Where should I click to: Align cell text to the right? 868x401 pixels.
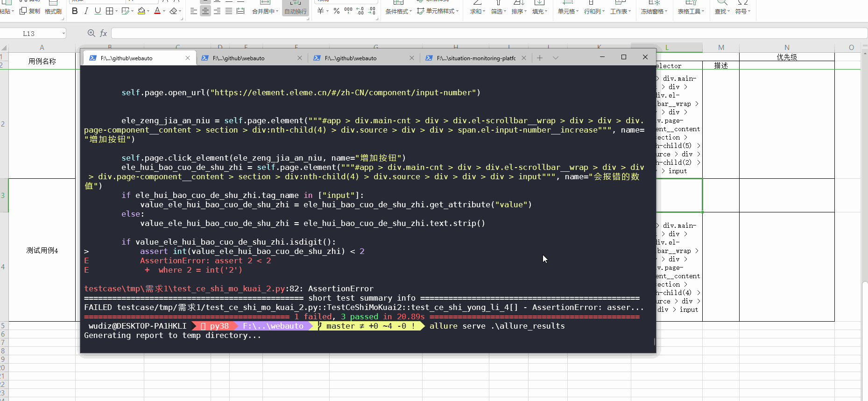[x=217, y=11]
